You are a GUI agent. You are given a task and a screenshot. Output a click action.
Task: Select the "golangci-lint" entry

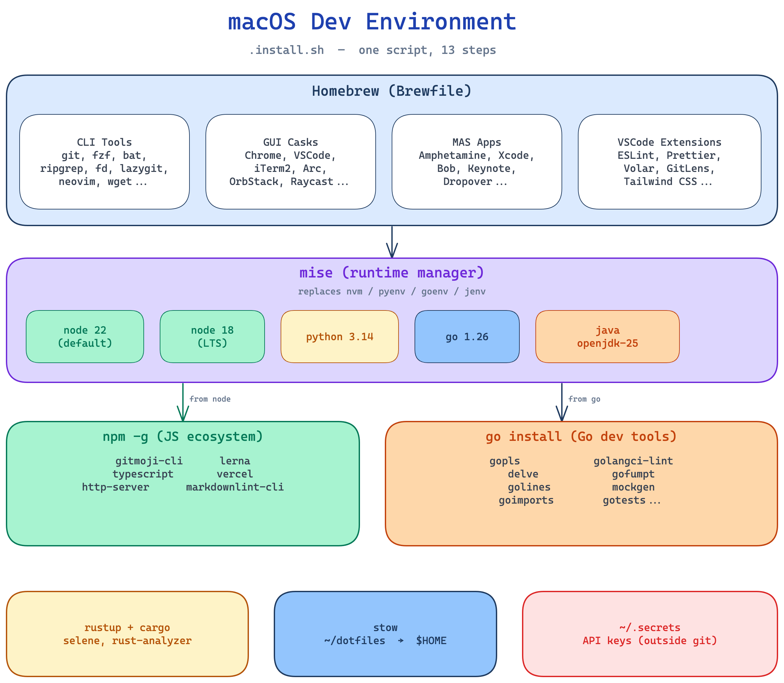click(633, 461)
